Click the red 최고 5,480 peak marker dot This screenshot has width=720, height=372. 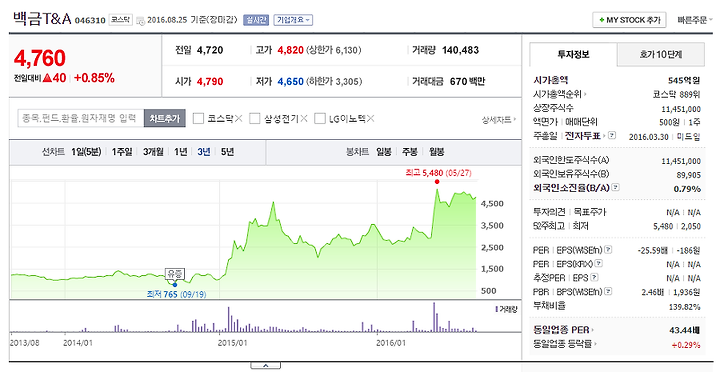click(x=437, y=181)
